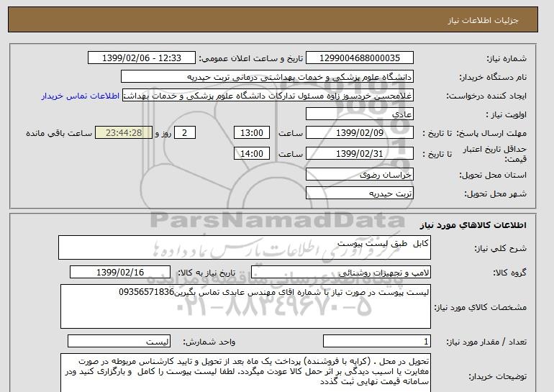
Task: Select the delivery city field تربت حیدریه
Action: pyautogui.click(x=360, y=193)
